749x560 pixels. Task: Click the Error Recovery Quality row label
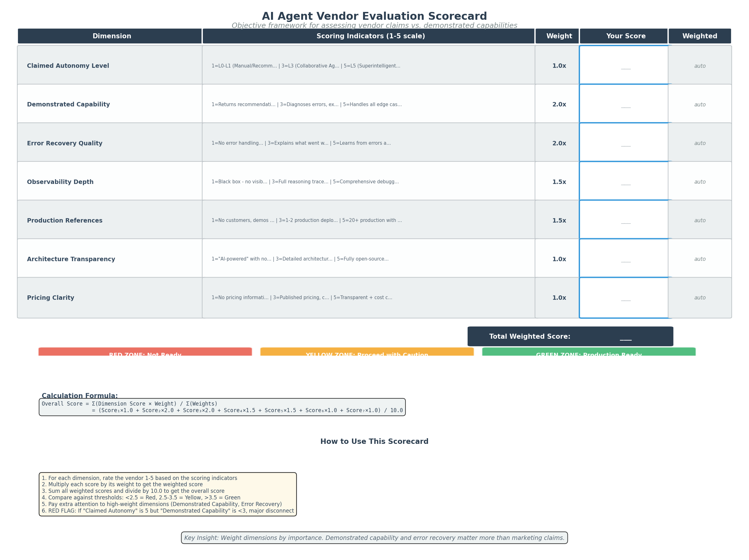click(x=65, y=143)
